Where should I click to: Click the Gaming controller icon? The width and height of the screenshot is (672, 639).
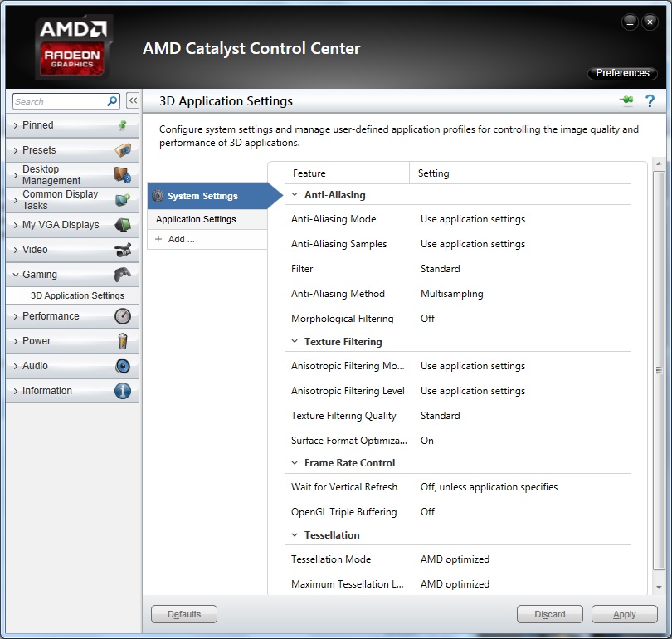pyautogui.click(x=122, y=275)
